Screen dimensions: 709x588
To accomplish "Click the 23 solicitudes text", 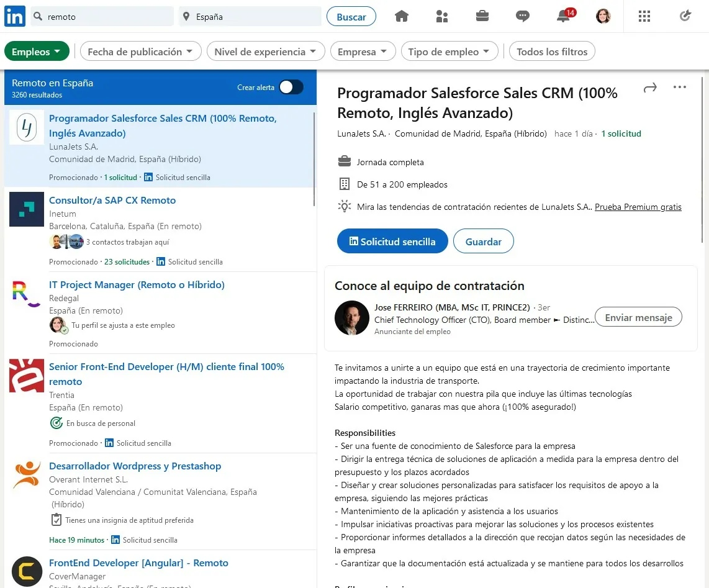I will point(127,261).
